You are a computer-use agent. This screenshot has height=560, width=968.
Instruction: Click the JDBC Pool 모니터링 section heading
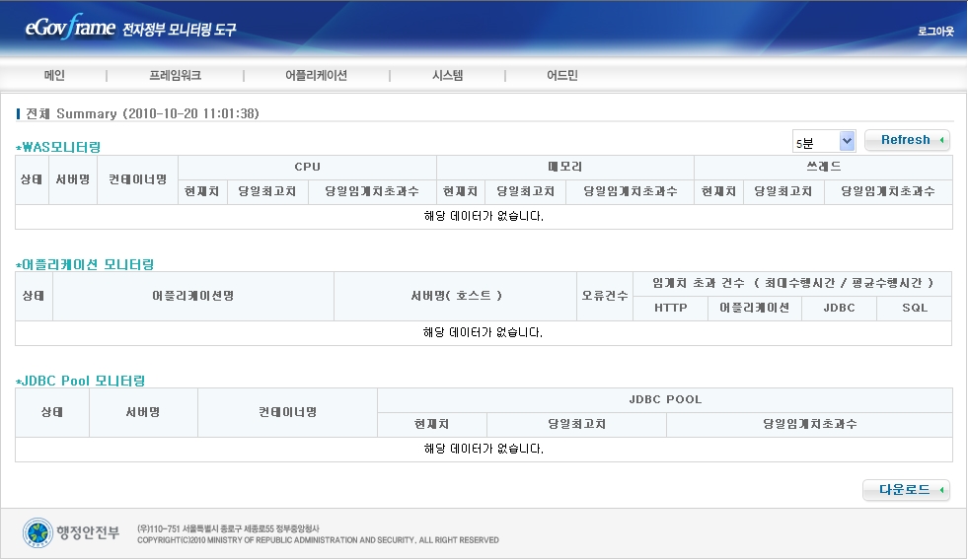coord(81,381)
